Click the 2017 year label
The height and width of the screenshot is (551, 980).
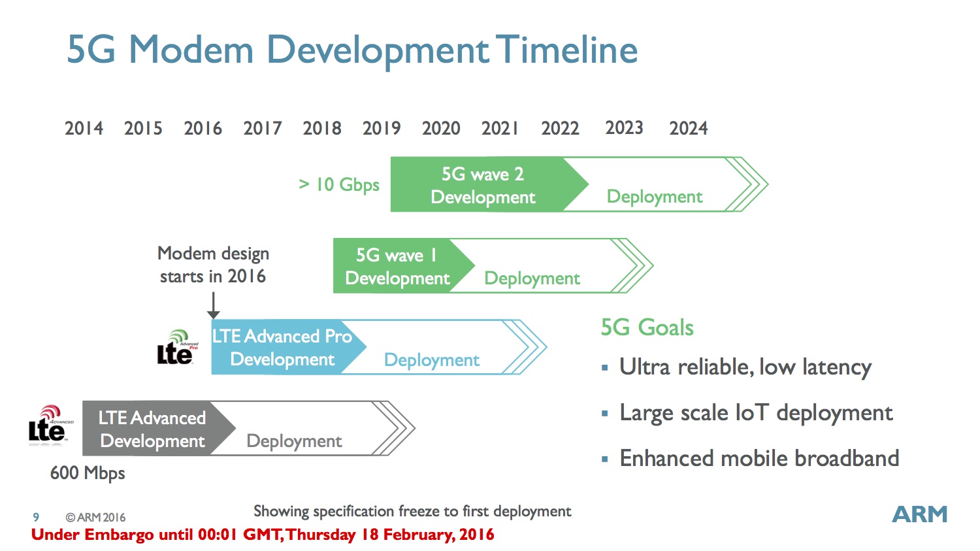click(x=263, y=128)
